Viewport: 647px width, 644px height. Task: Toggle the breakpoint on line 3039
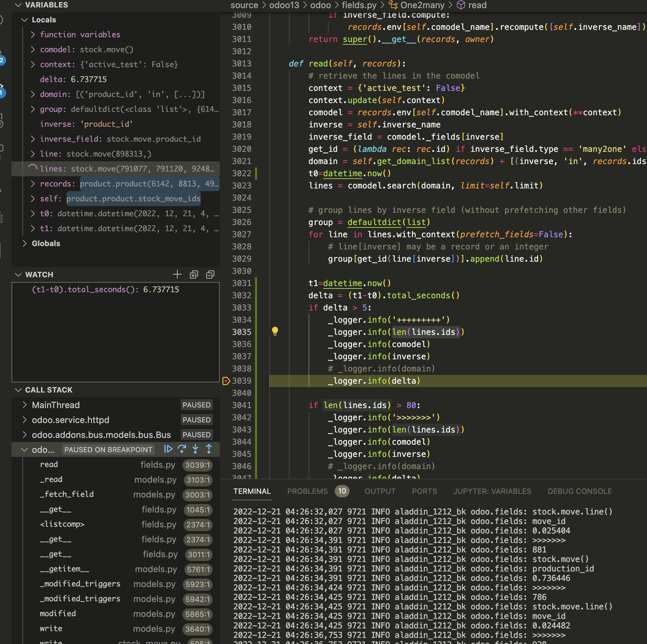coord(227,381)
